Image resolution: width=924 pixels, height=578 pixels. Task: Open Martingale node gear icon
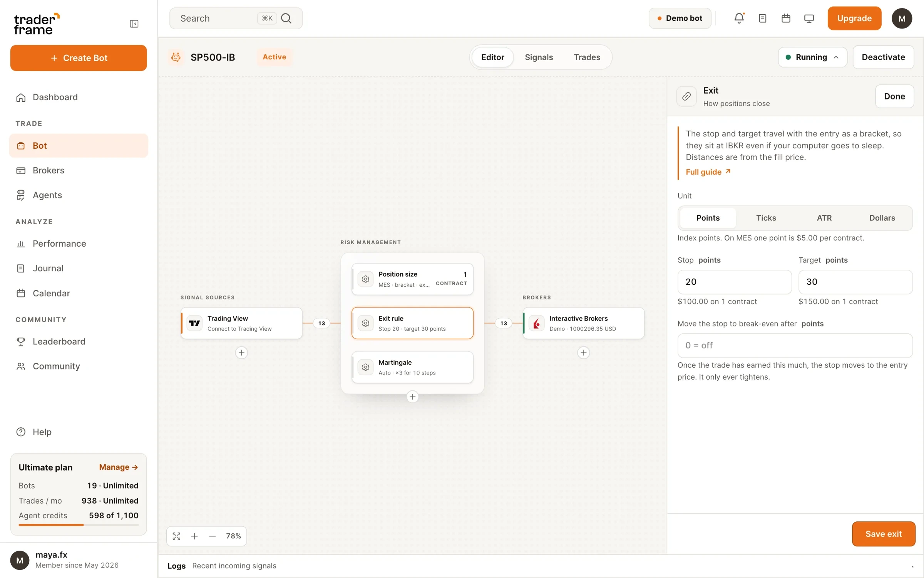click(365, 367)
